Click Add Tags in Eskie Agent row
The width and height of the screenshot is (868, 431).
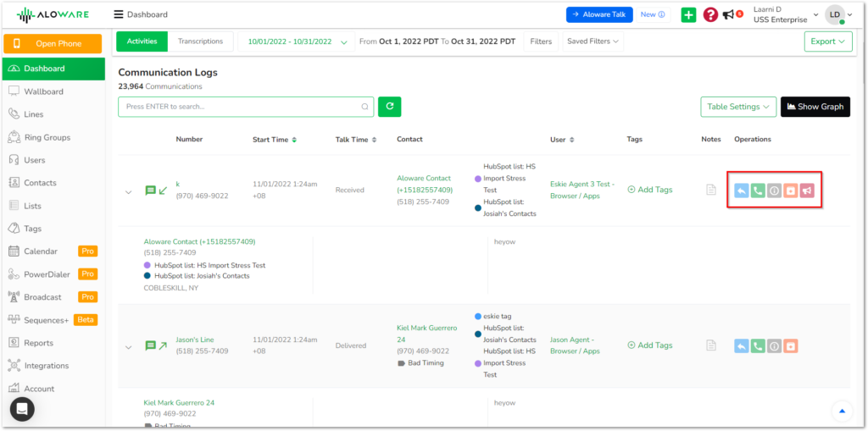(x=650, y=190)
